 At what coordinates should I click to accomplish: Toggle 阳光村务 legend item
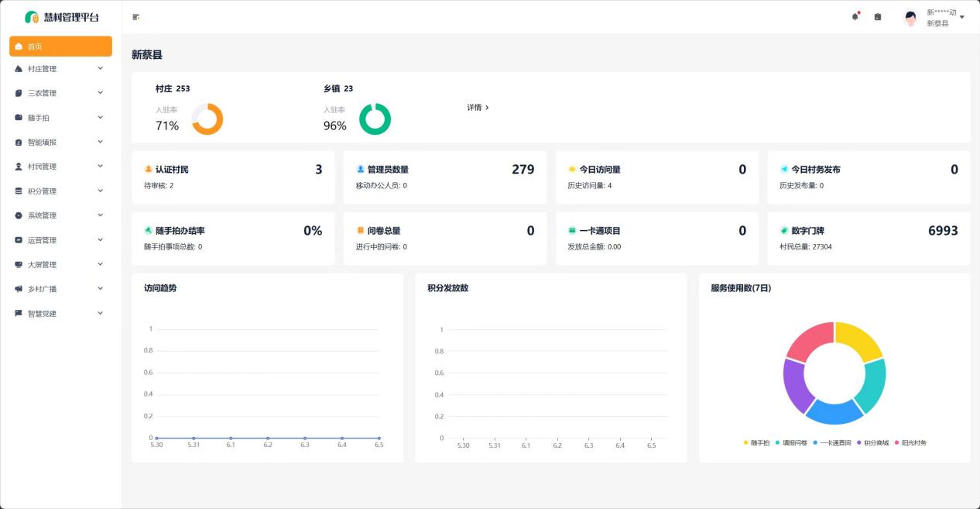tap(910, 443)
